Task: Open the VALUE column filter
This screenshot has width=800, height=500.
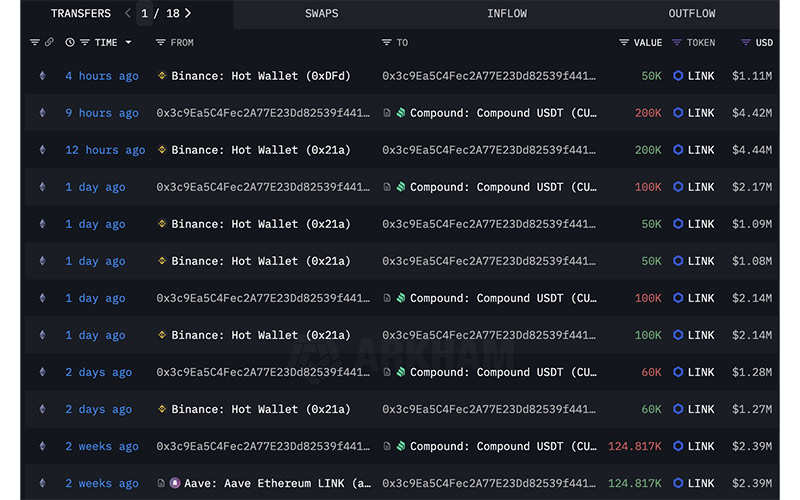Action: pos(623,42)
